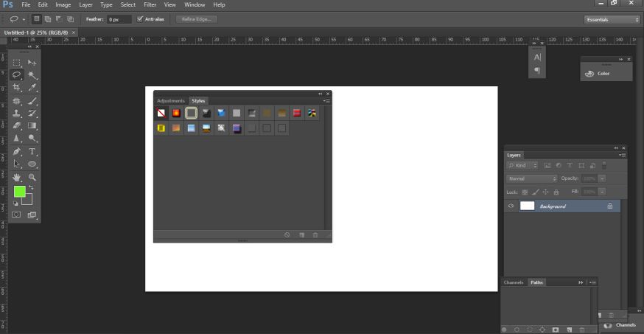Open the Styles panel flyout menu

point(326,101)
